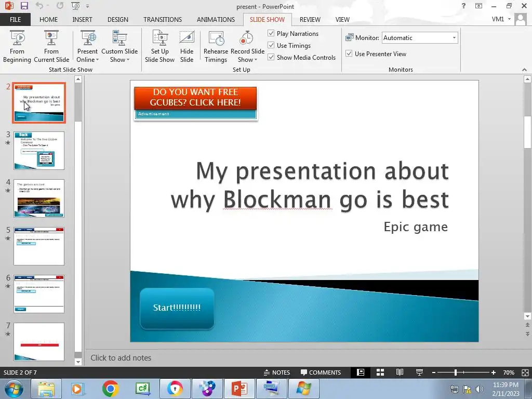Open the FILE tab
532x399 pixels.
[x=15, y=19]
